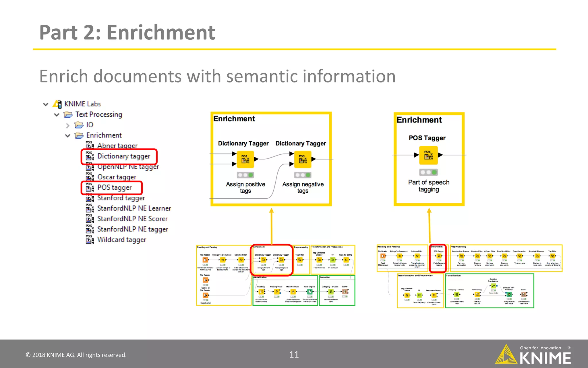Click the POS Tagger node icon
Image resolution: width=588 pixels, height=368 pixels.
pos(428,155)
